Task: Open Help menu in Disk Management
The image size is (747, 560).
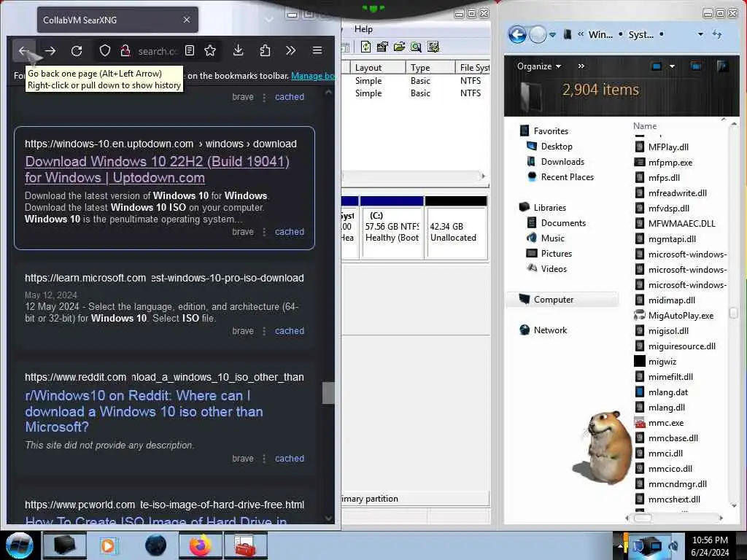Action: [x=363, y=29]
